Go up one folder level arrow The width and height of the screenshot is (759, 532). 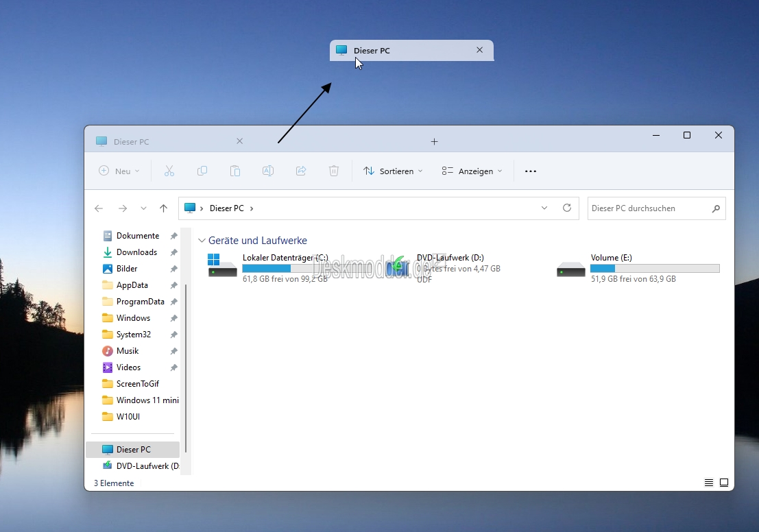click(x=164, y=208)
